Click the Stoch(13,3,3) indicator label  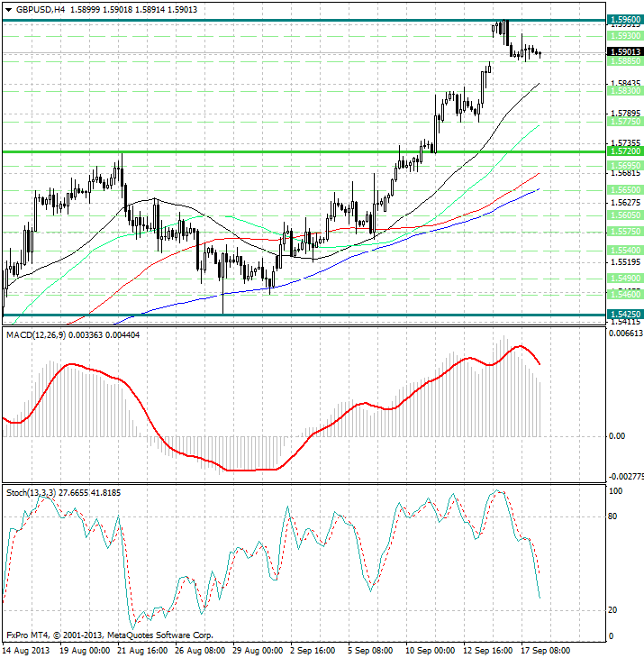[32, 492]
